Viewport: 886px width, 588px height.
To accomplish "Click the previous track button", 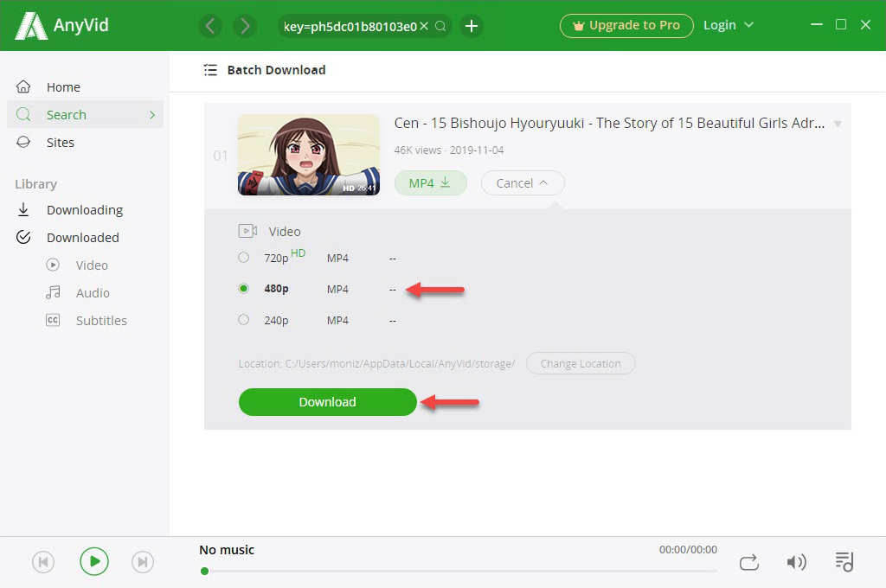I will (x=43, y=562).
